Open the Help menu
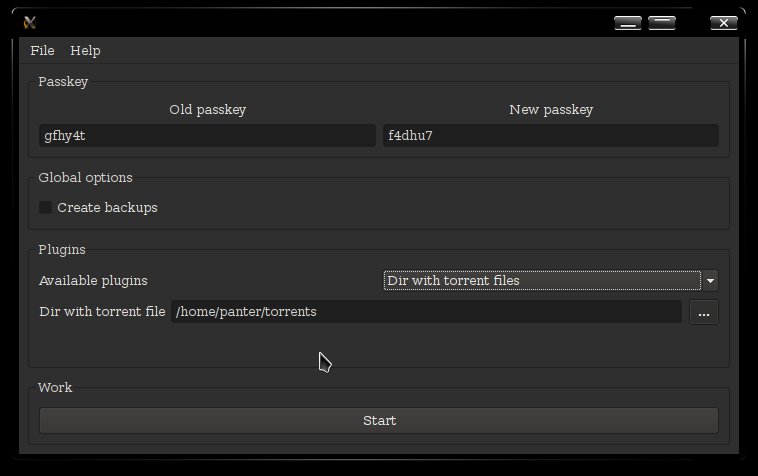This screenshot has width=758, height=476. point(85,50)
